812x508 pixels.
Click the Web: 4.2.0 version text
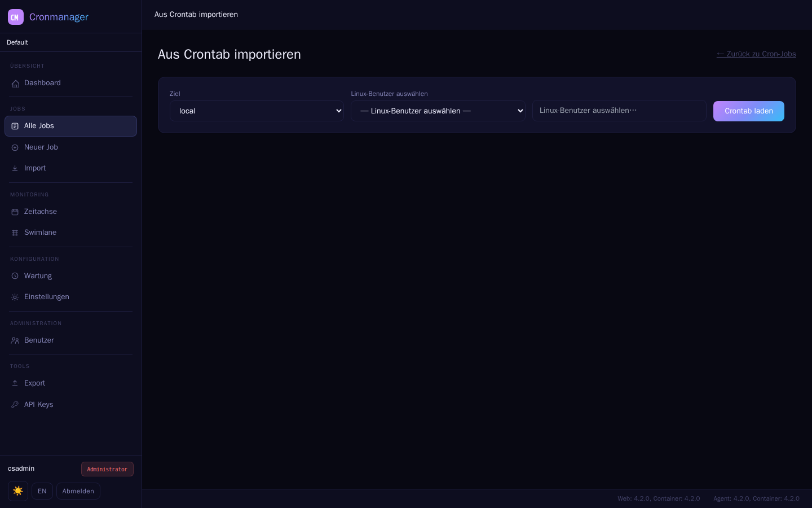coord(659,498)
